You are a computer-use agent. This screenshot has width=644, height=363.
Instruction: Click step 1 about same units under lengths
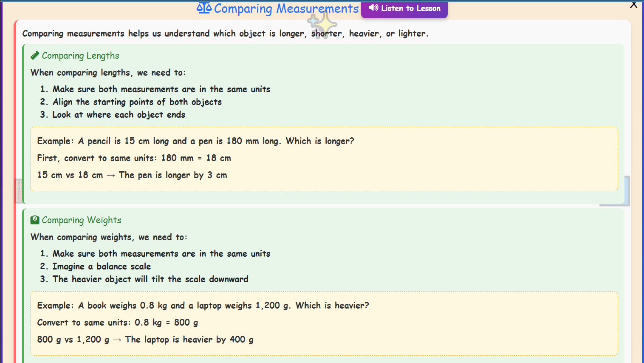tap(161, 89)
